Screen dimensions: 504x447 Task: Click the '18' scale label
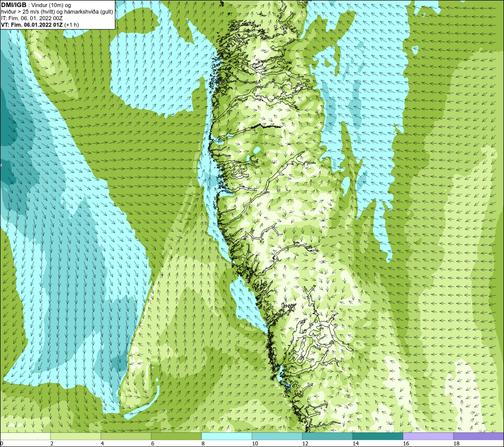(x=456, y=443)
